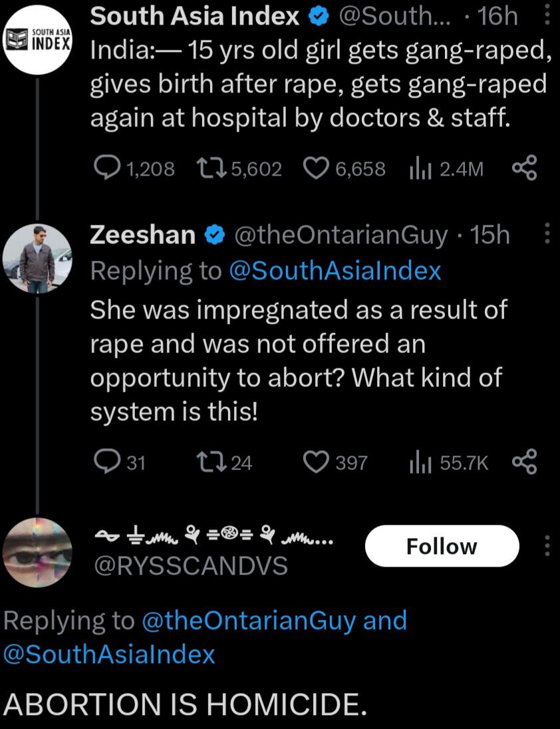Screen dimensions: 560x729
Task: Open more options menu on Zeeshan's reply
Action: click(547, 234)
